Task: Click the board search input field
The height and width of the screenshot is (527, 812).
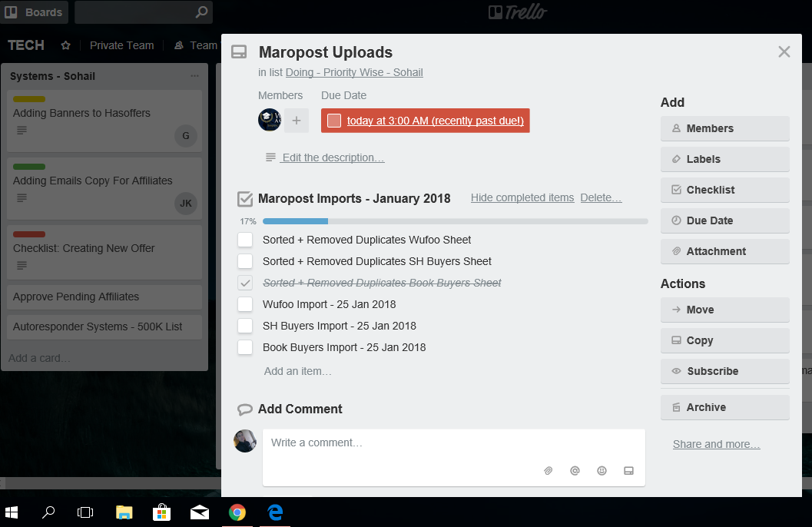Action: click(x=144, y=12)
